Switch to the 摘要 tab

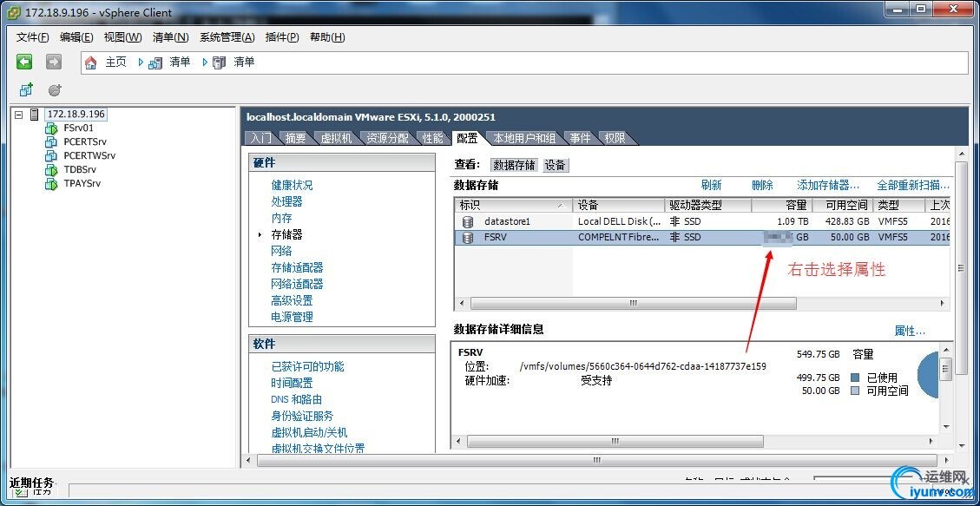[295, 138]
